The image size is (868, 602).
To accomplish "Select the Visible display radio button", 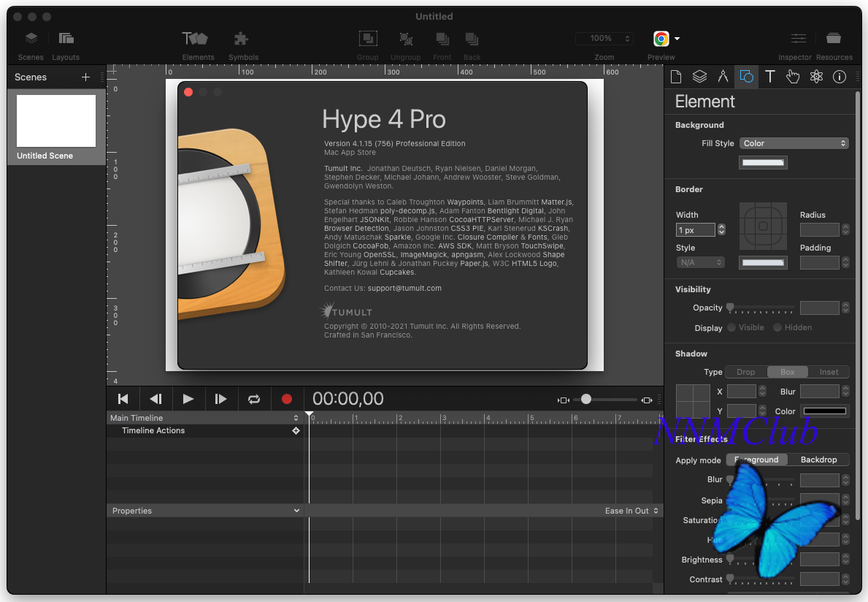I will click(731, 328).
